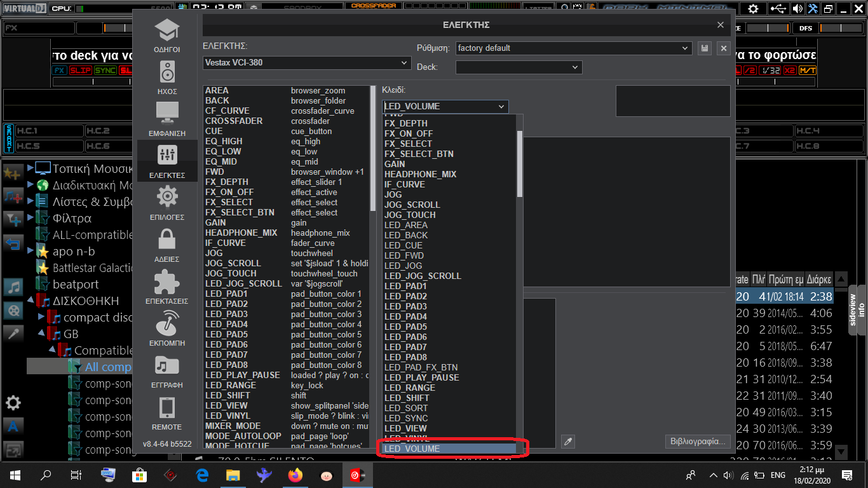Toggle the SLIP button on left deck
The image size is (868, 488).
(81, 71)
